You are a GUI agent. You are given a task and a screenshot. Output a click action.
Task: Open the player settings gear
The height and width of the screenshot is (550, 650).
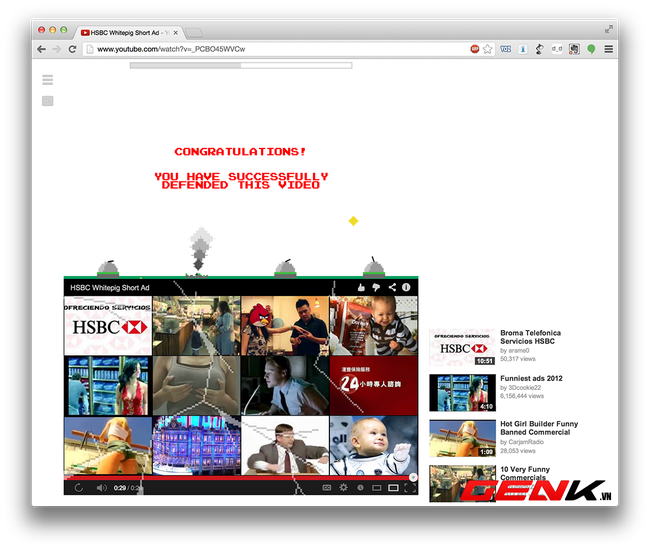tap(344, 488)
